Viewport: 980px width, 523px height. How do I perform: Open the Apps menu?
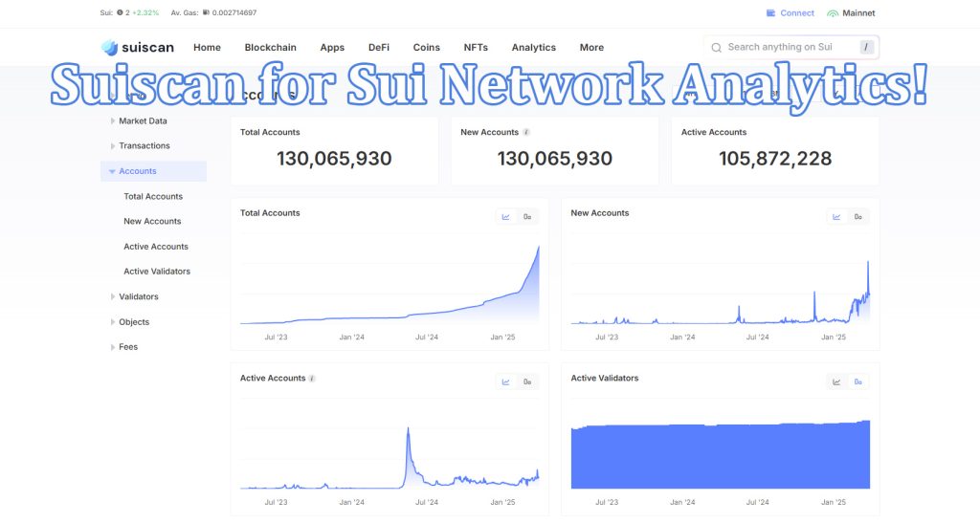tap(332, 48)
